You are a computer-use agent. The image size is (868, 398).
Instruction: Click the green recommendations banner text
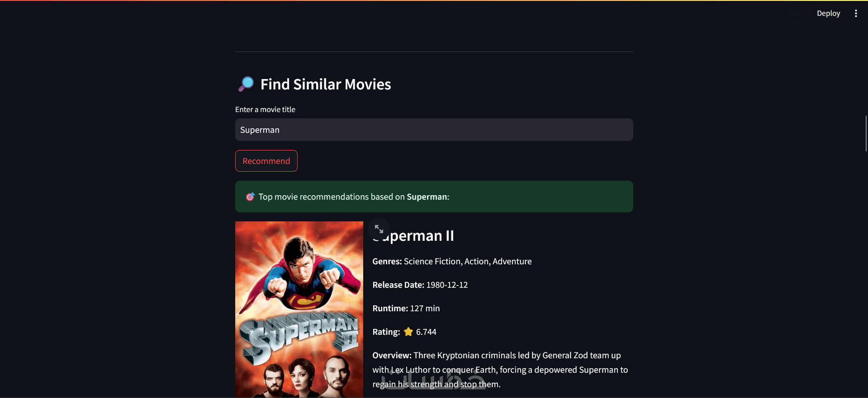coord(354,197)
